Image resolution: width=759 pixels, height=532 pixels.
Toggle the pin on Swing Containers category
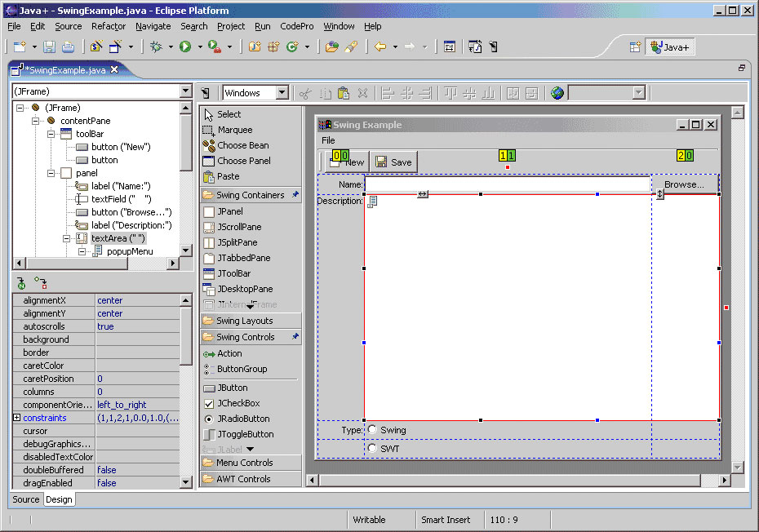click(295, 194)
